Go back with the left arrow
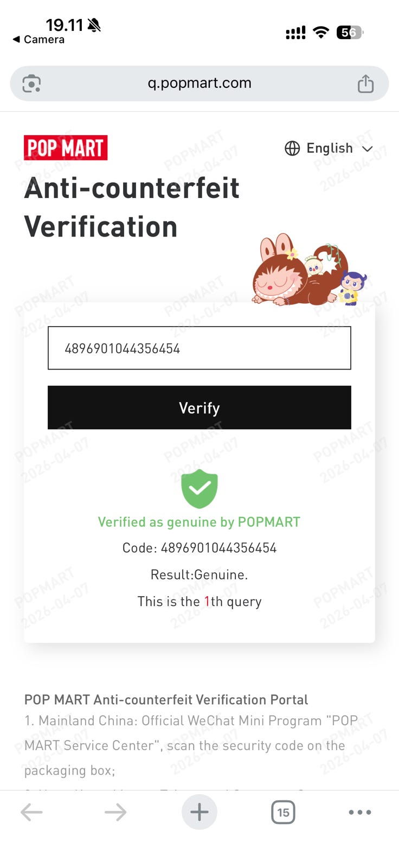Viewport: 399px width, 868px height. 31,812
